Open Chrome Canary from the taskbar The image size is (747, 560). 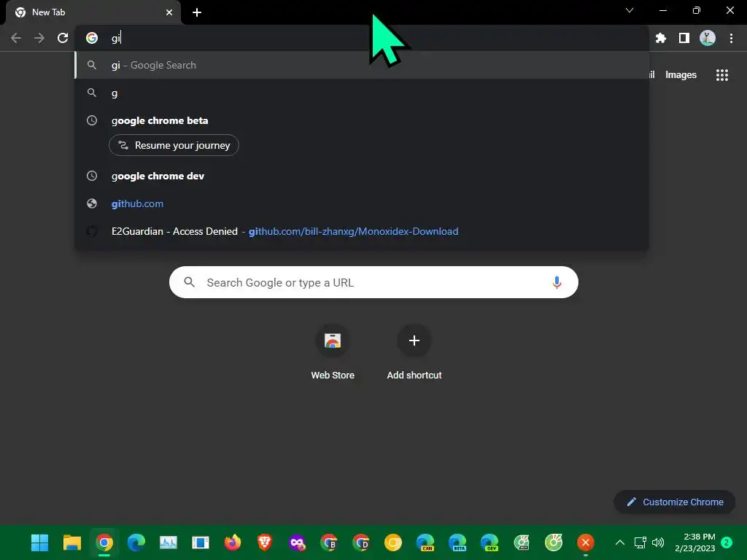pos(393,542)
